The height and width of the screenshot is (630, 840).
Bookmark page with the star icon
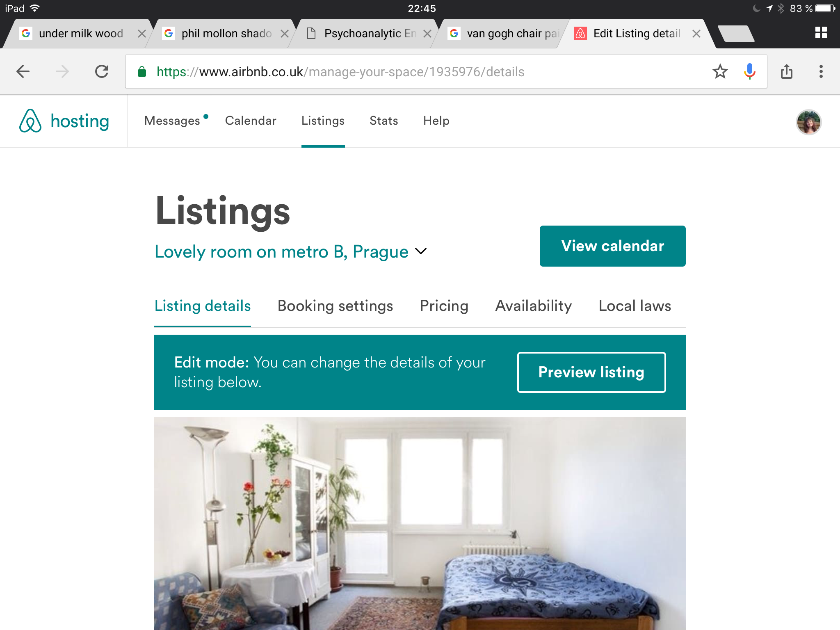coord(720,72)
